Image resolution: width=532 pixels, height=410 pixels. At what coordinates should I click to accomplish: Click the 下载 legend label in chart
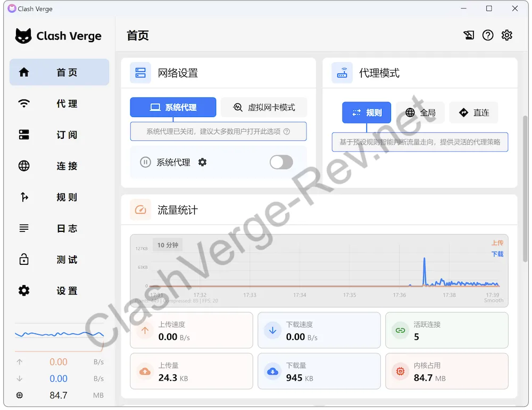coord(497,254)
